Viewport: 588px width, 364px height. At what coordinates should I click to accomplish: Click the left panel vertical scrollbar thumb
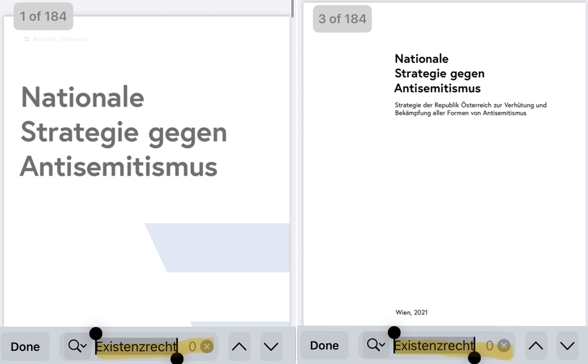(x=292, y=9)
